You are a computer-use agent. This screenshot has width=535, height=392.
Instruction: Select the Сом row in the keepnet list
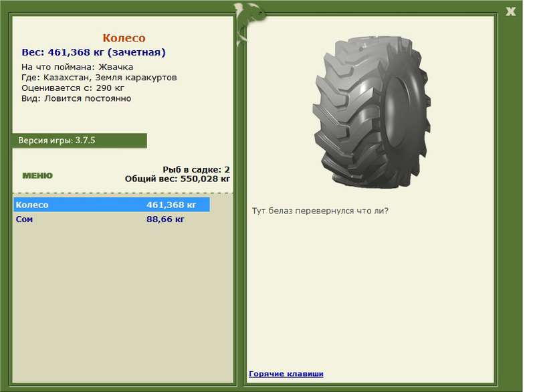[x=112, y=219]
